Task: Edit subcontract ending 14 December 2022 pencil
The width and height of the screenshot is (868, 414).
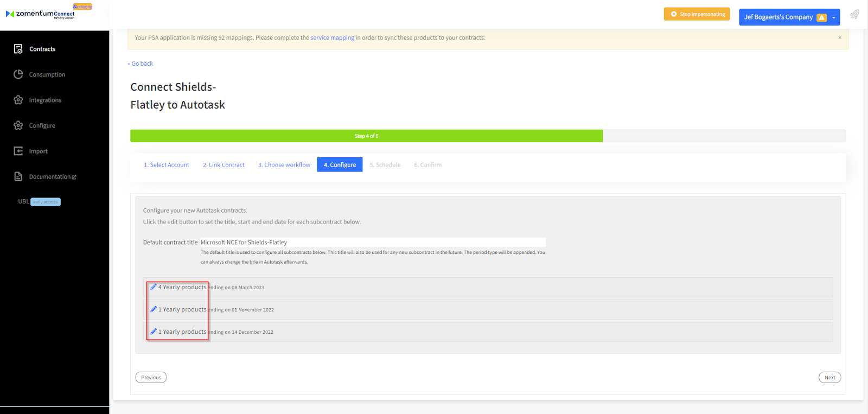Action: point(154,332)
